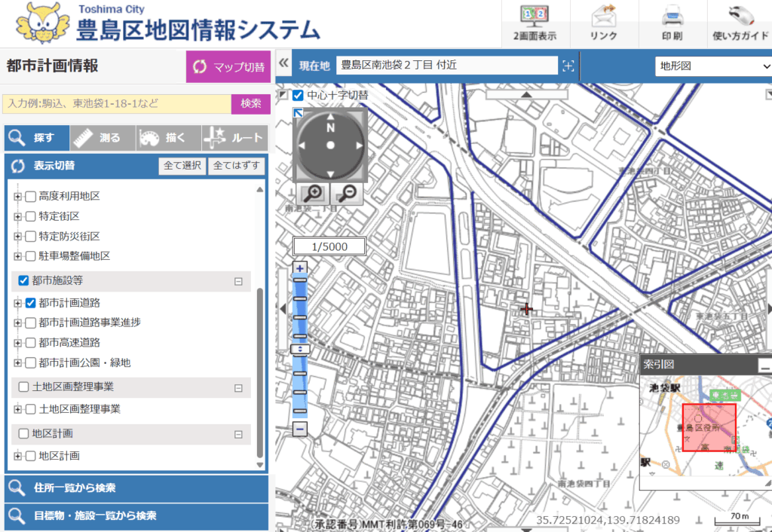Expand the 住所一覧から検索 section
This screenshot has height=532, width=772.
(136, 488)
